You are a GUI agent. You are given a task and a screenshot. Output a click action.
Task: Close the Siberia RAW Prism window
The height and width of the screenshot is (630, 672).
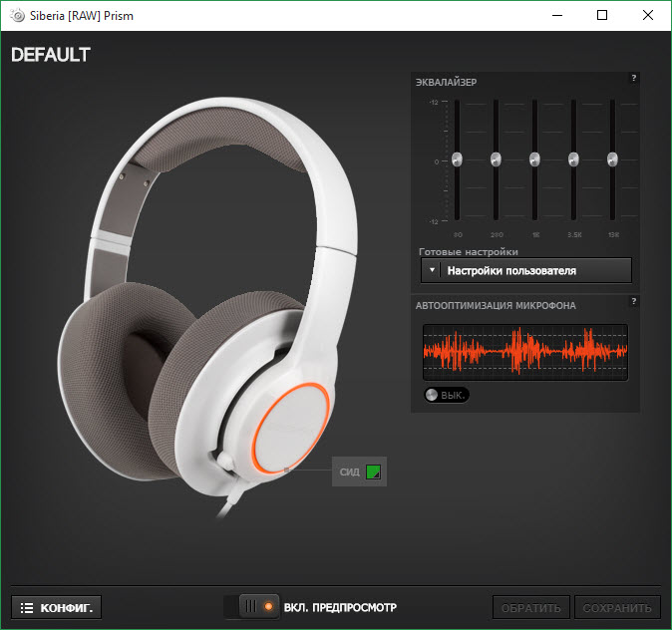pos(648,15)
